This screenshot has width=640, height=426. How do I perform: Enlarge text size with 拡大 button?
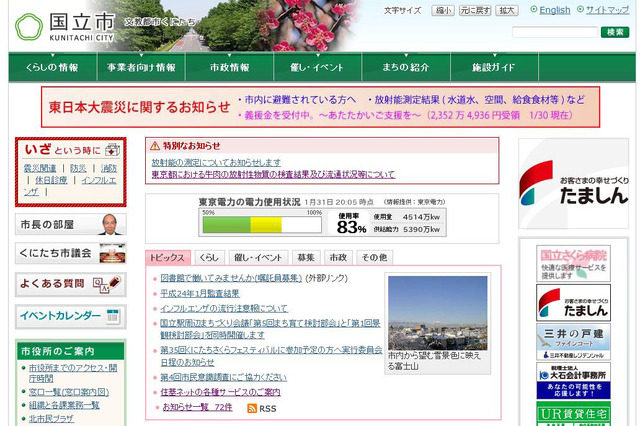[507, 10]
